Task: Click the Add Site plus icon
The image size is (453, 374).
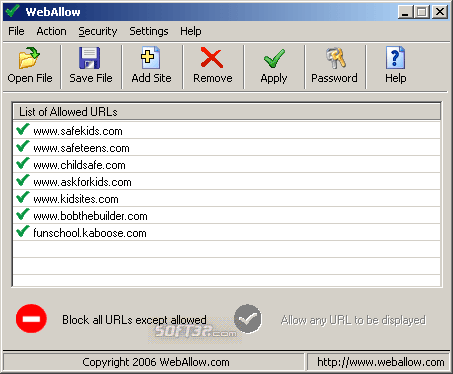Action: point(150,58)
